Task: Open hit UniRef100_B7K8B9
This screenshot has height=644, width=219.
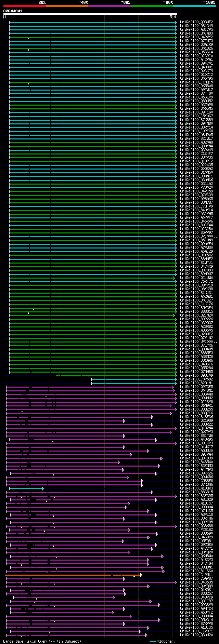Action: (196, 120)
